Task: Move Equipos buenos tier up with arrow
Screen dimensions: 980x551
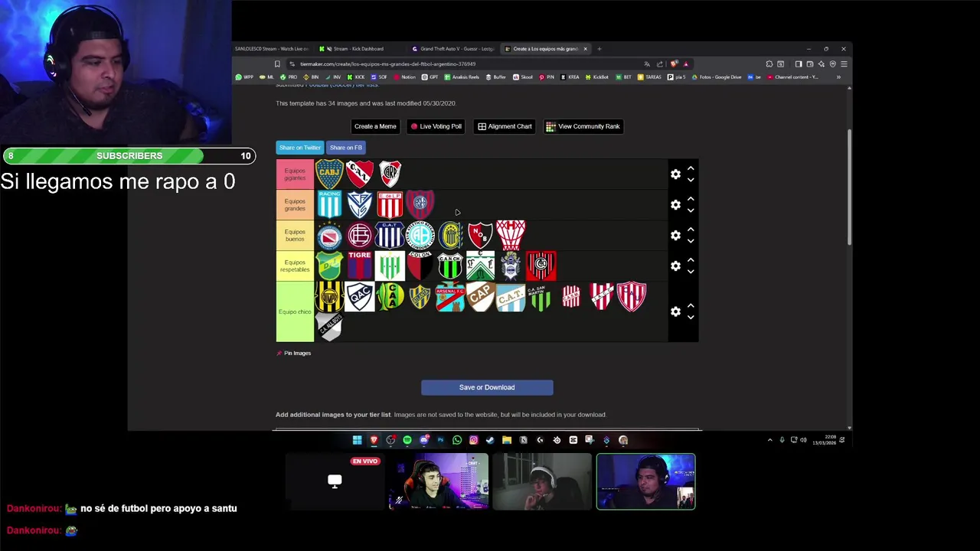Action: (x=691, y=230)
